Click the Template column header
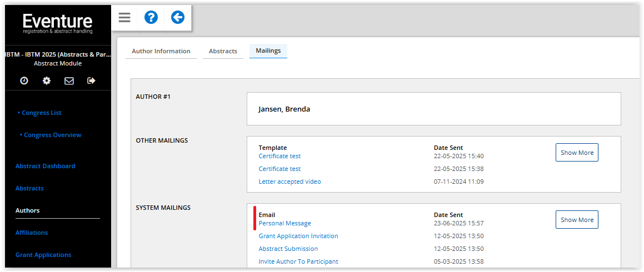The height and width of the screenshot is (272, 644). 273,148
